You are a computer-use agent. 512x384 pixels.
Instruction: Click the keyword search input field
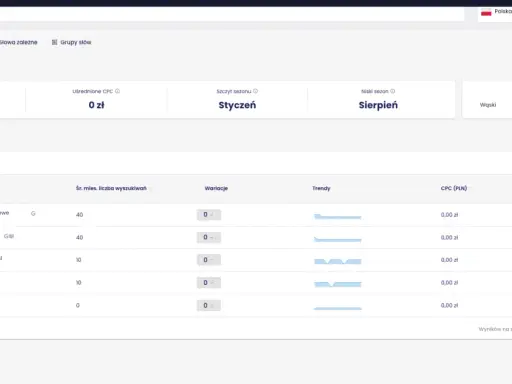tap(232, 14)
